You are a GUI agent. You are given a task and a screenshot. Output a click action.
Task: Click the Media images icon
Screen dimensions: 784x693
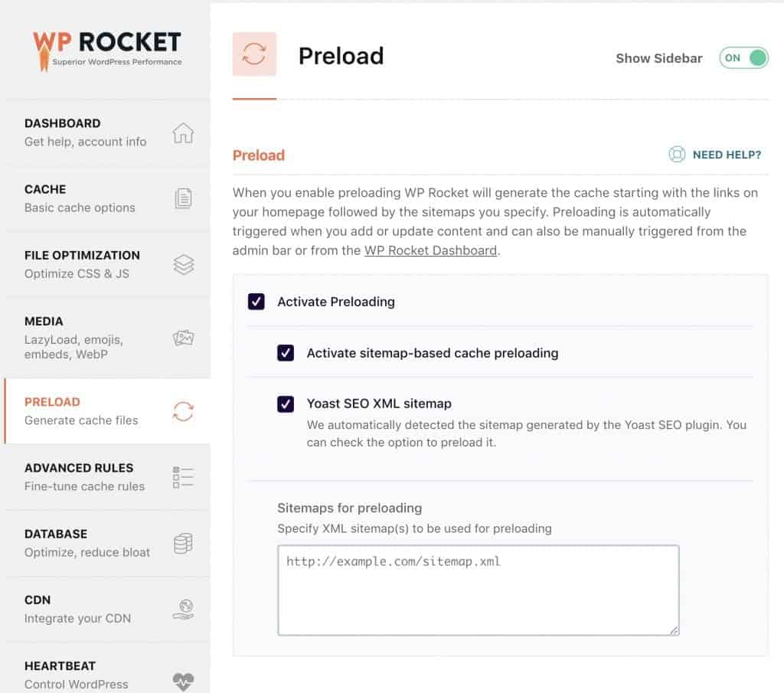coord(183,338)
